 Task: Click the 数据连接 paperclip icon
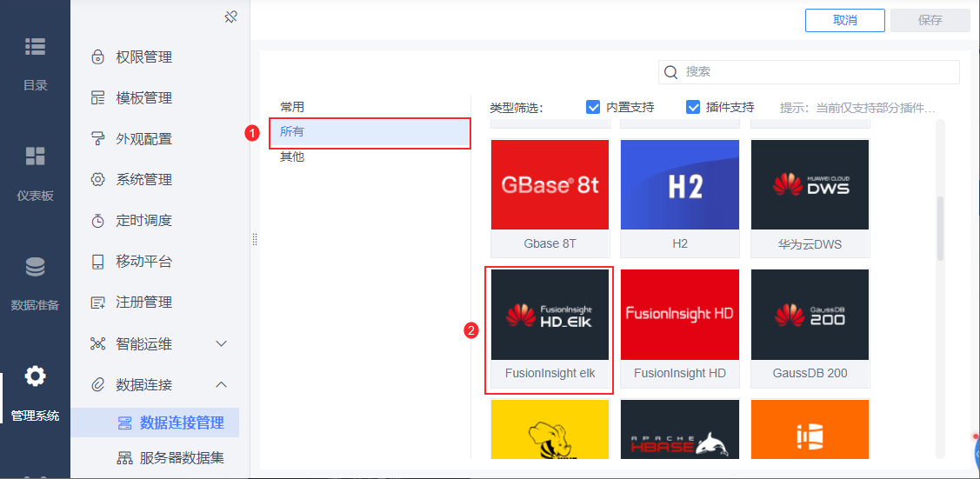[97, 385]
